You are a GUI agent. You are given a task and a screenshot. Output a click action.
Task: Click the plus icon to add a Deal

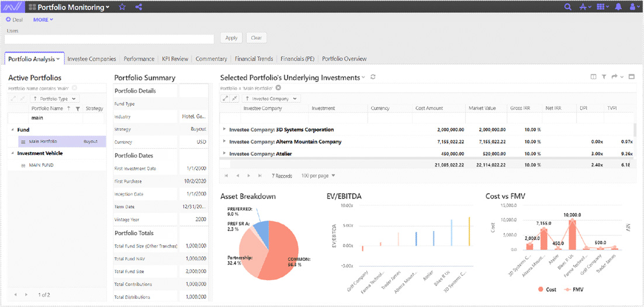(x=8, y=19)
